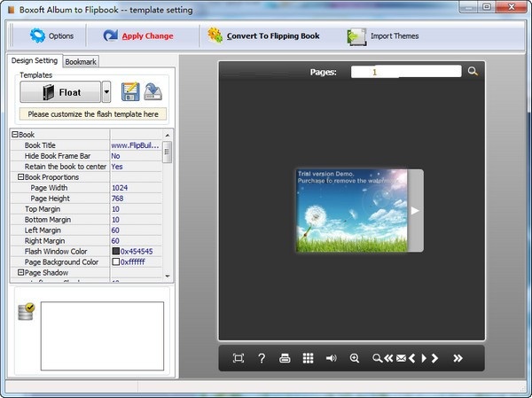532x398 pixels.
Task: Collapse the Book tree section
Action: [14, 134]
